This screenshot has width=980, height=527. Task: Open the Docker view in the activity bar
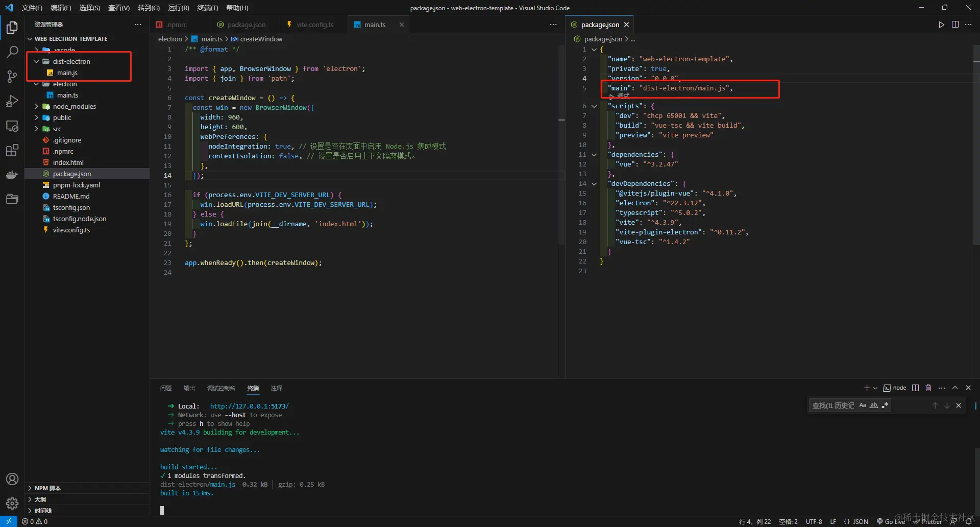(x=12, y=175)
